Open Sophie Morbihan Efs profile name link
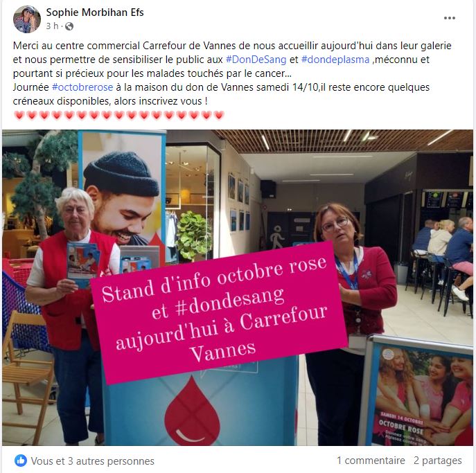Screen dimensions: 476x473 [95, 12]
